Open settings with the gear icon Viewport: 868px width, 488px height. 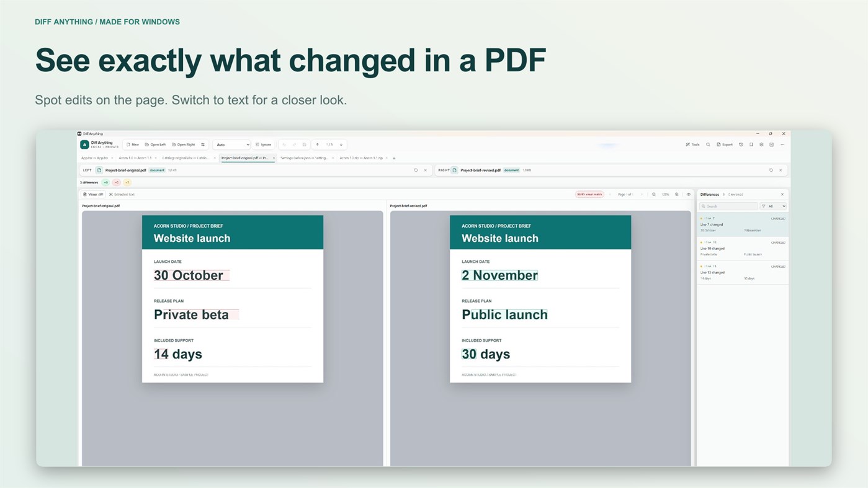coord(761,144)
